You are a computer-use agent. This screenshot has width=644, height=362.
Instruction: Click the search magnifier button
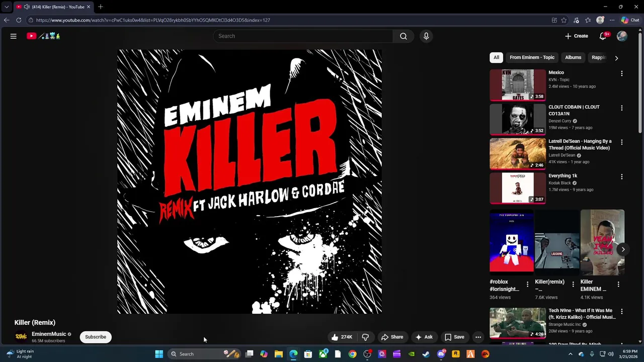point(403,36)
